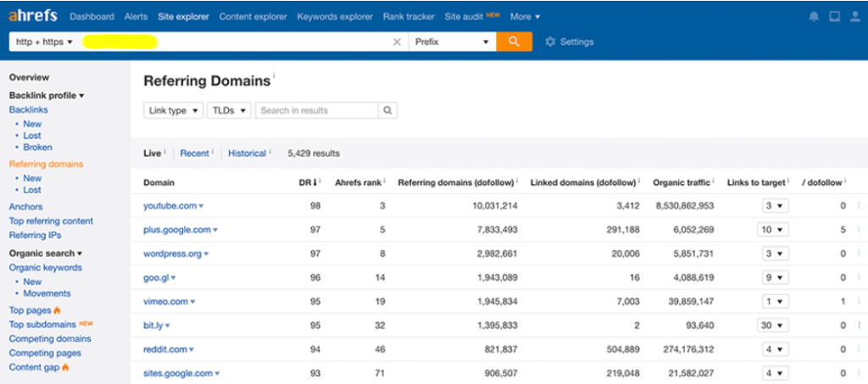Click fire icon next to Content gap
The width and height of the screenshot is (868, 384).
65,367
